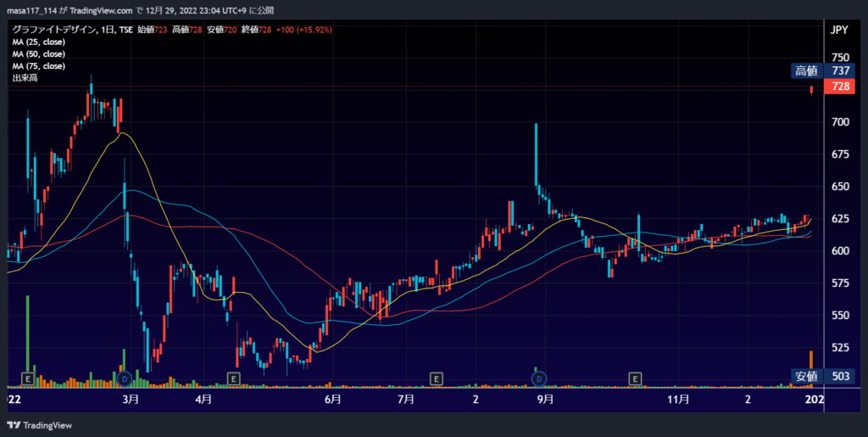Click the 2 date label after 11月
This screenshot has width=868, height=437.
[748, 399]
